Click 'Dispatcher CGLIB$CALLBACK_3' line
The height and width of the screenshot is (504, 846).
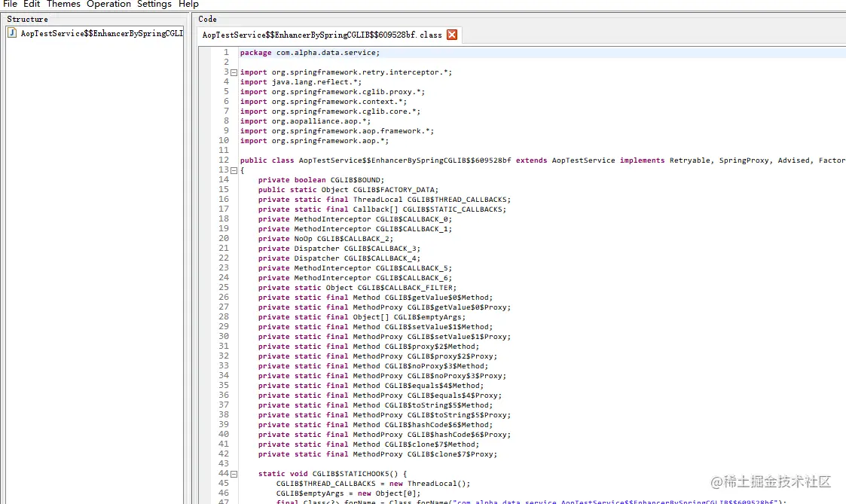[339, 249]
